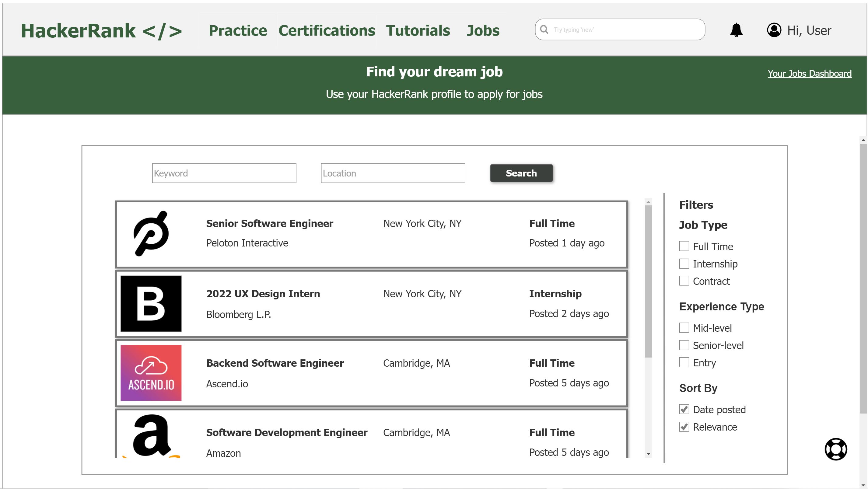Click the HackerRank logo
This screenshot has height=489, width=868.
101,30
